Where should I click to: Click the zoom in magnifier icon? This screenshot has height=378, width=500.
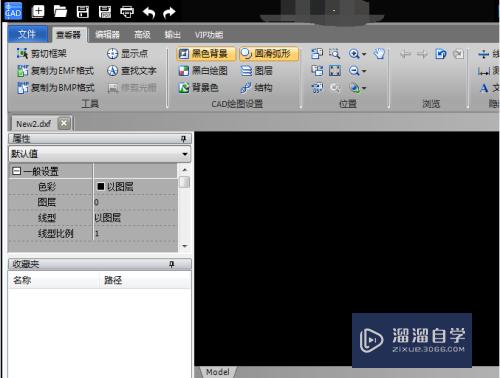click(x=354, y=54)
